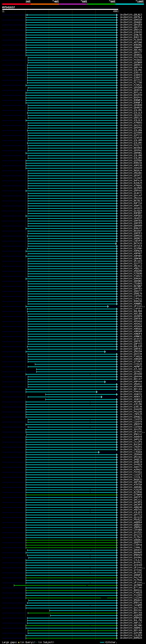Open hit UniRef100_Q9ASU9
Screen dimensions: 146x644
pyautogui.click(x=131, y=20)
